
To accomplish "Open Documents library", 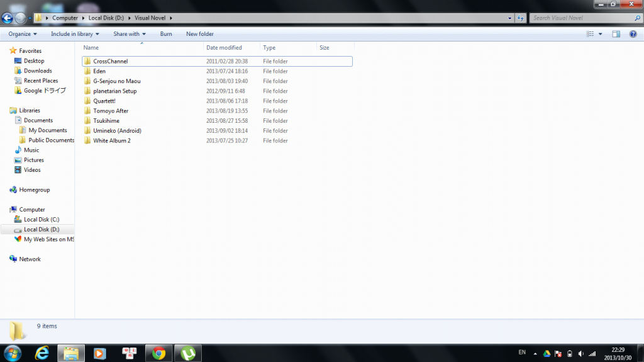I will 38,120.
